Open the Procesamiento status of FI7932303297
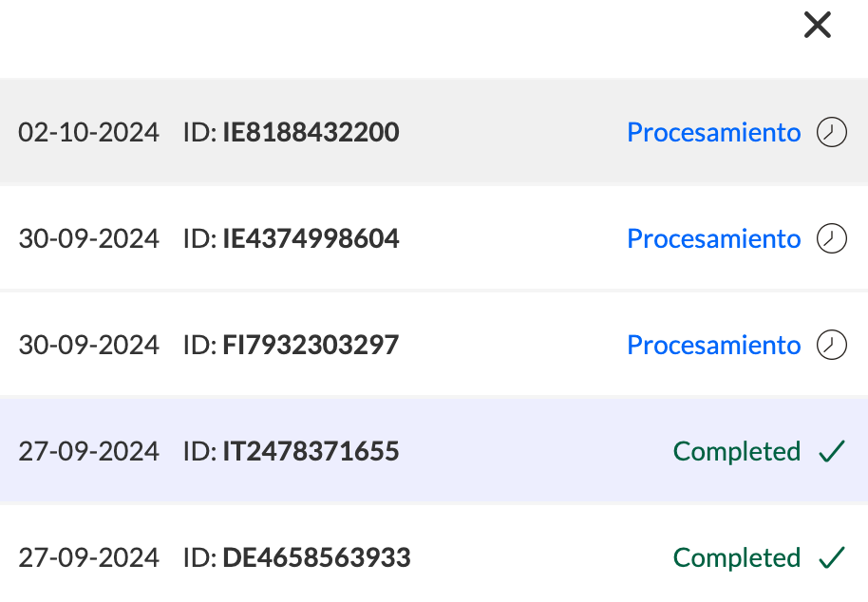 coord(713,345)
